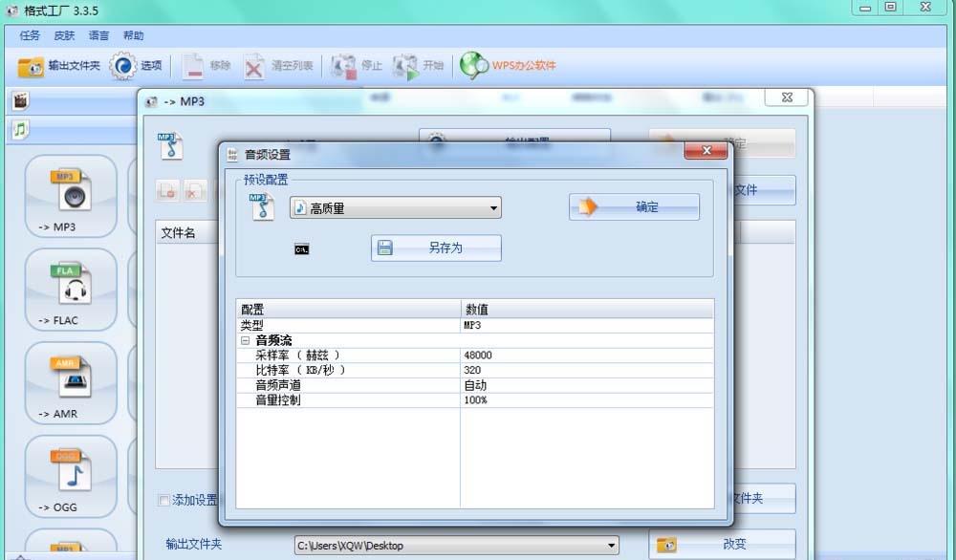Viewport: 956px width, 560px height.
Task: Open the 任务 menu
Action: pyautogui.click(x=30, y=35)
